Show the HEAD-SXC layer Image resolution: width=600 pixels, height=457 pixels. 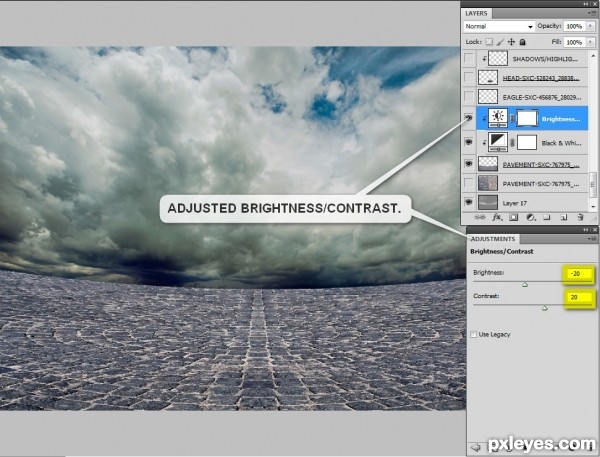click(x=468, y=78)
